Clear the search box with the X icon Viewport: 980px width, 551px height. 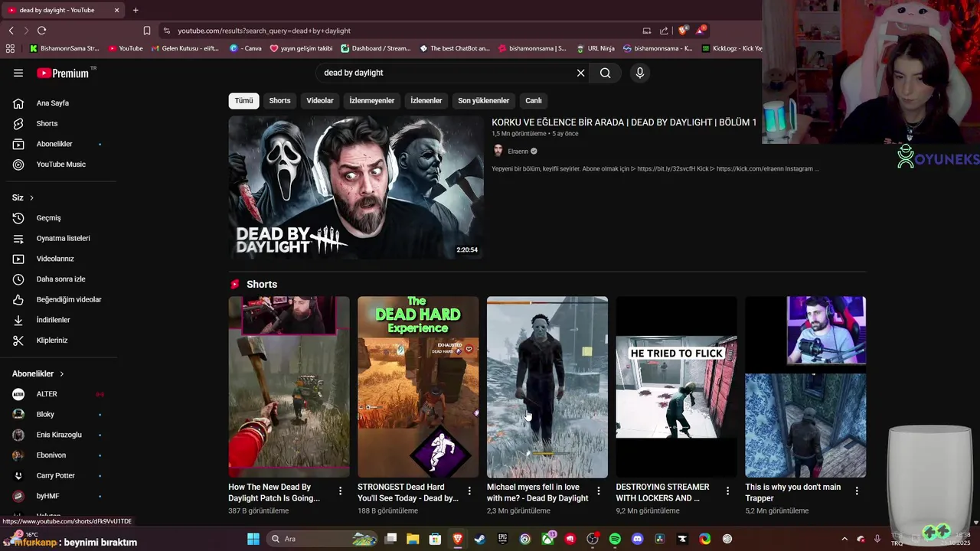(x=580, y=73)
